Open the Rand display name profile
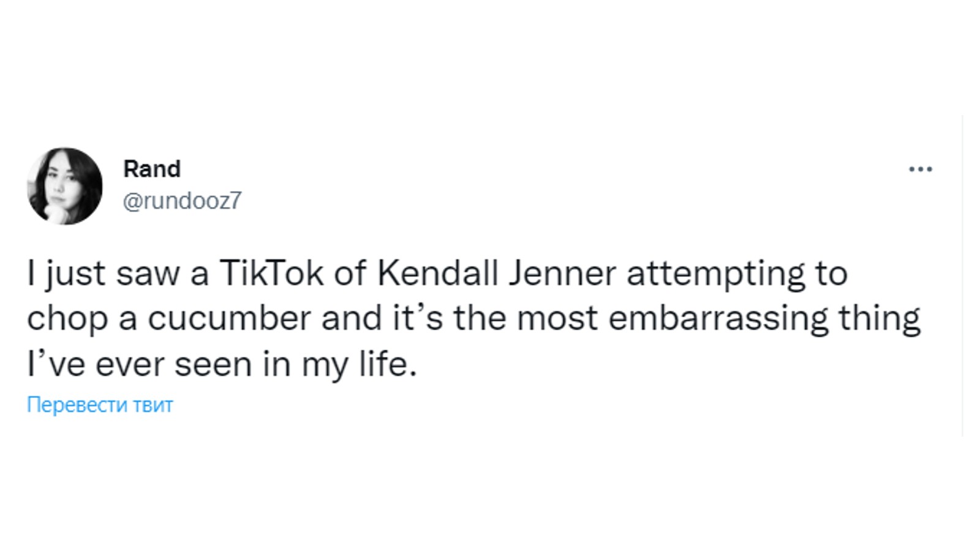This screenshot has width=980, height=551. point(152,169)
